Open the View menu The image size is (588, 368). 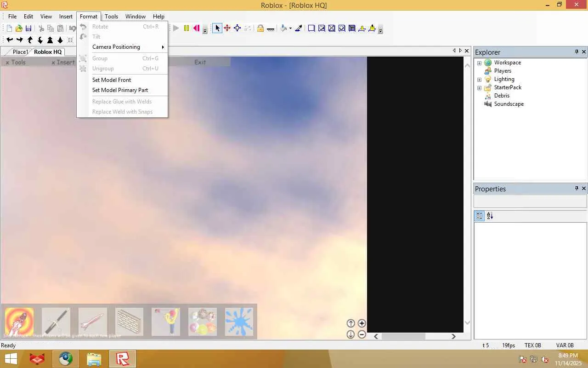click(46, 17)
